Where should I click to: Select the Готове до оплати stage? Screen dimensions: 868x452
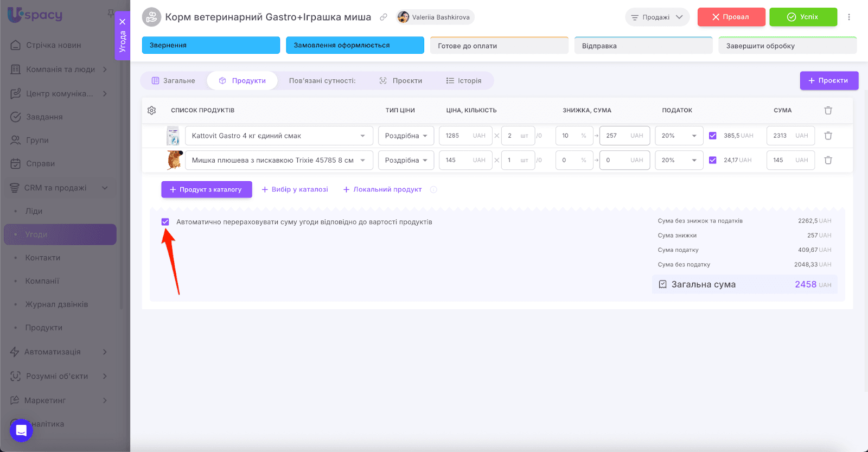(x=499, y=46)
